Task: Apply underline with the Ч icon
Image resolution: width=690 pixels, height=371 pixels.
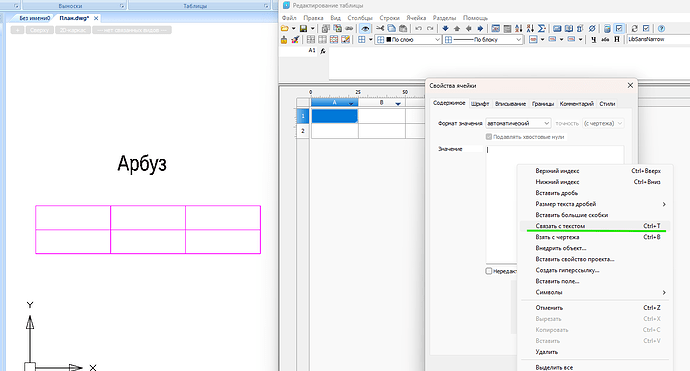Action: click(x=594, y=40)
